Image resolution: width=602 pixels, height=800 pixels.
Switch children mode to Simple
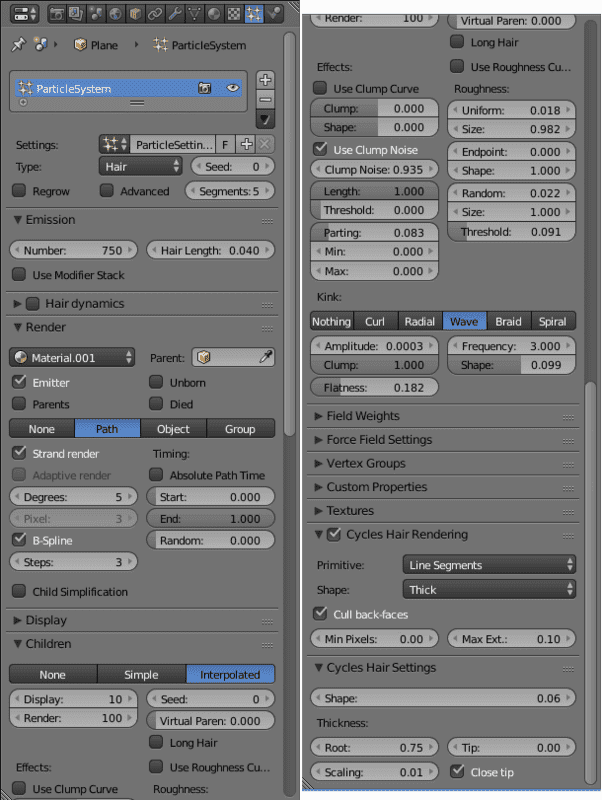141,675
